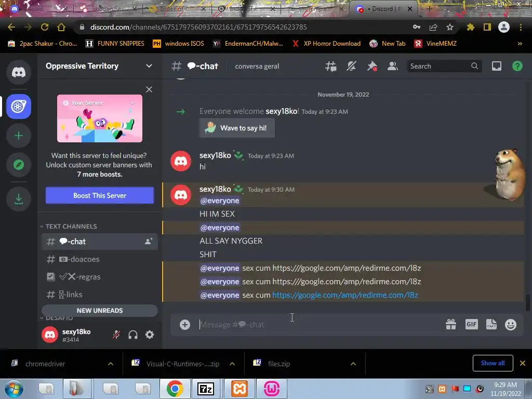The height and width of the screenshot is (399, 532).
Task: Click browser home icon
Action: click(61, 27)
